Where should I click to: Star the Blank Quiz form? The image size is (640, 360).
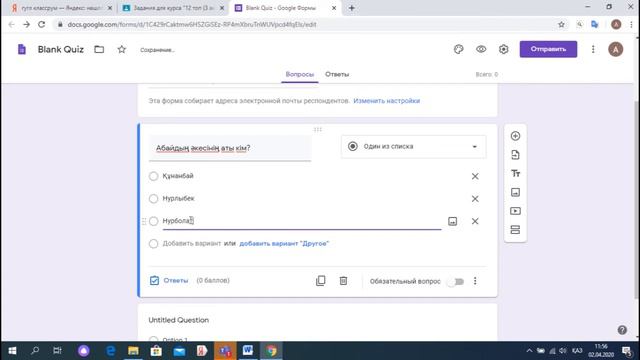[x=122, y=49]
